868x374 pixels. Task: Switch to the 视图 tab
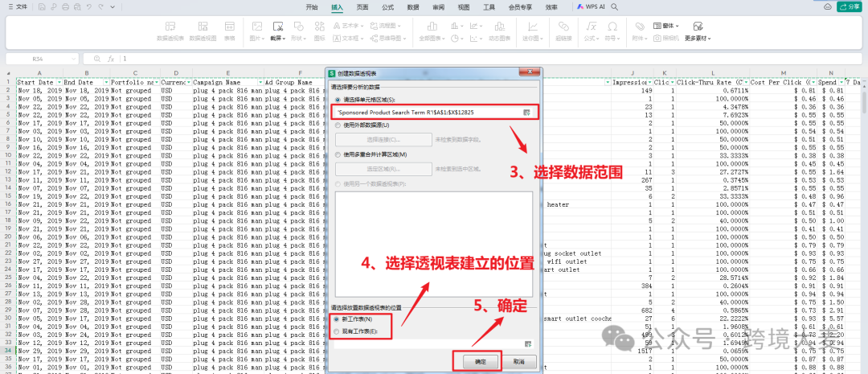(464, 7)
